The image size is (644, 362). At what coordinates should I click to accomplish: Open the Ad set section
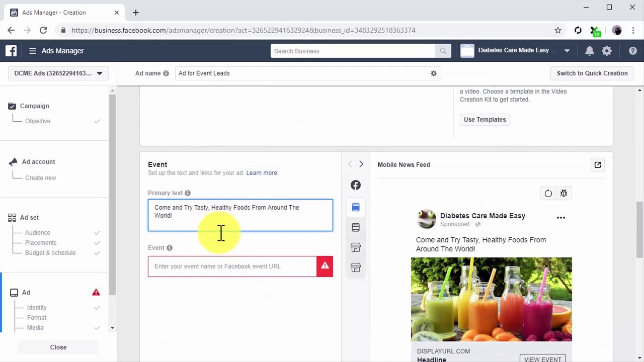(30, 218)
